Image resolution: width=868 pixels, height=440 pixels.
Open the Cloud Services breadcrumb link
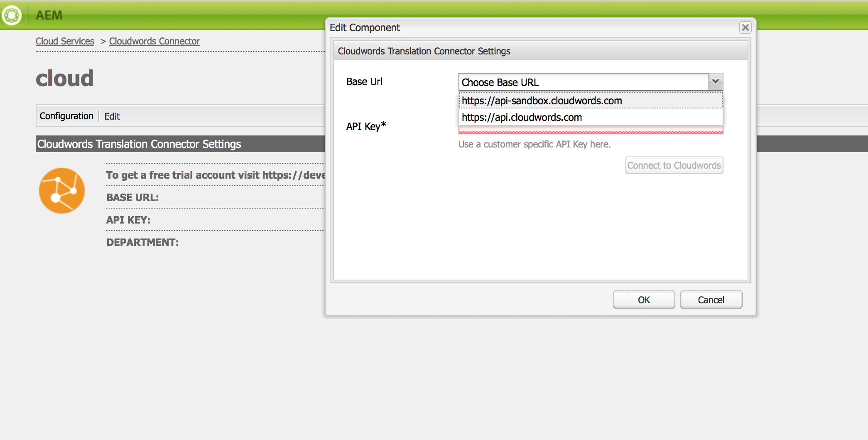tap(65, 41)
